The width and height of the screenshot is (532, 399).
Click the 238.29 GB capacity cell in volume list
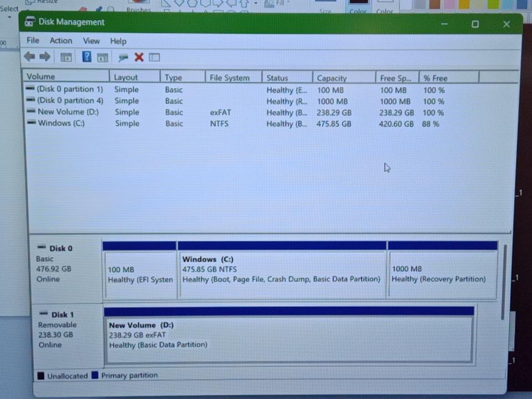[x=334, y=112]
